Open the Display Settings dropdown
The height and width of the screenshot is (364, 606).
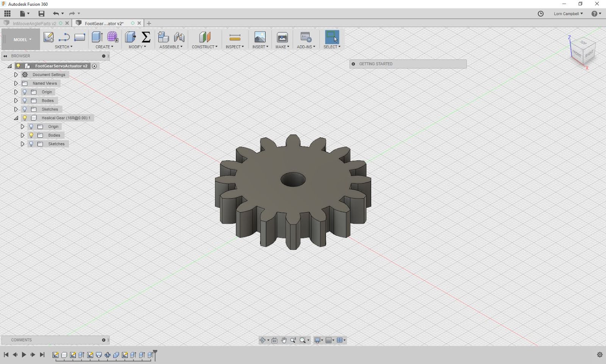[318, 340]
